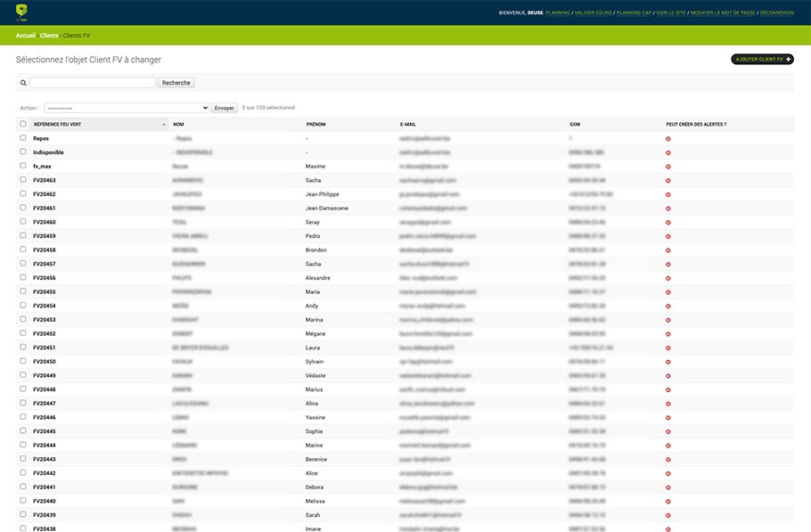Viewport: 811px width, 532px height.
Task: Click the search magnifier icon
Action: click(23, 83)
